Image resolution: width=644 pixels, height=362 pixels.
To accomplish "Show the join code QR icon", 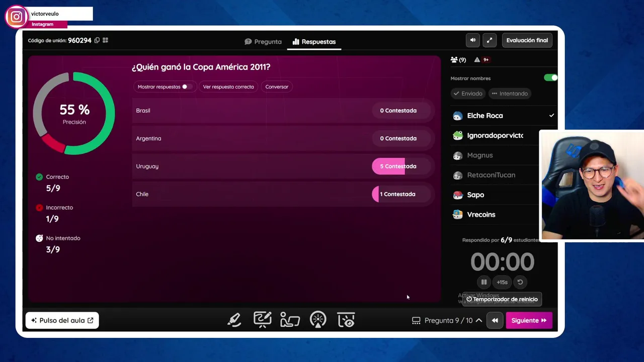I will (x=105, y=40).
